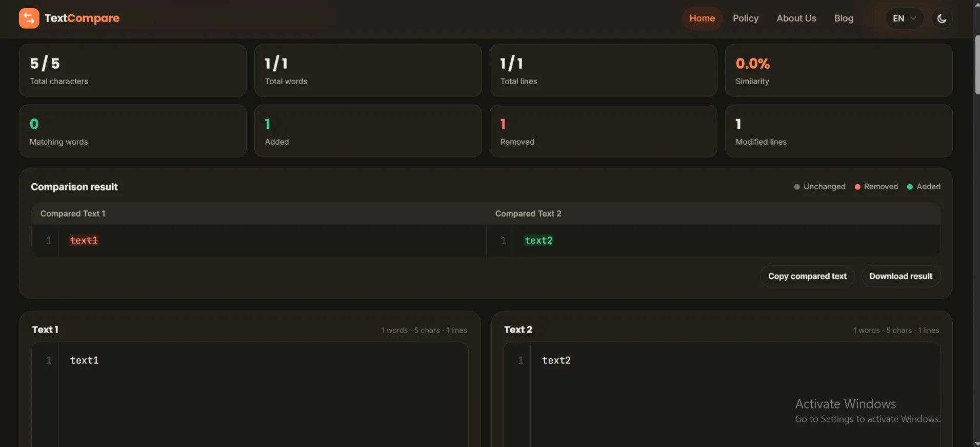Open the Blog page
This screenshot has width=980, height=447.
[844, 18]
